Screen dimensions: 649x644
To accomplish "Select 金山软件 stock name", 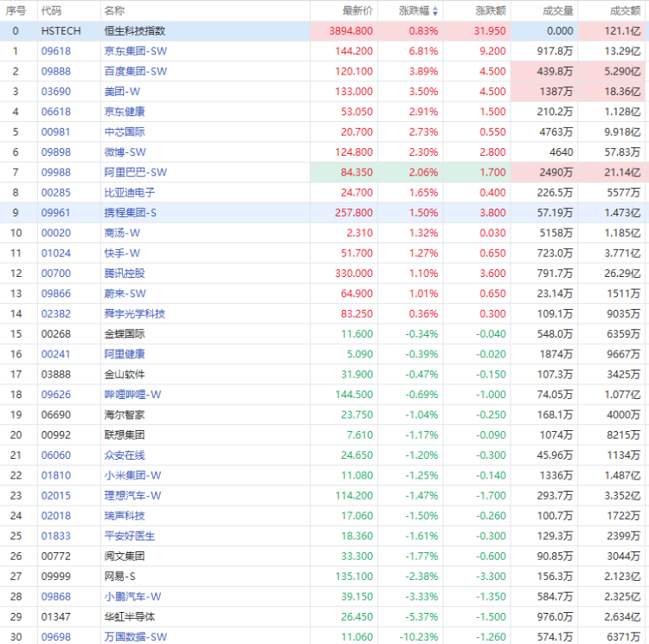I will click(x=125, y=375).
